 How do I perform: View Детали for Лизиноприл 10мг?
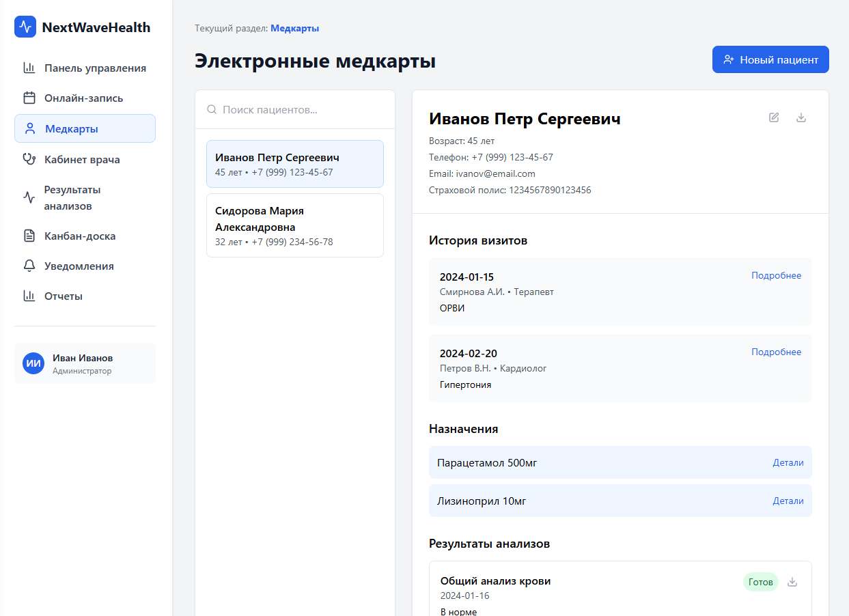click(788, 501)
